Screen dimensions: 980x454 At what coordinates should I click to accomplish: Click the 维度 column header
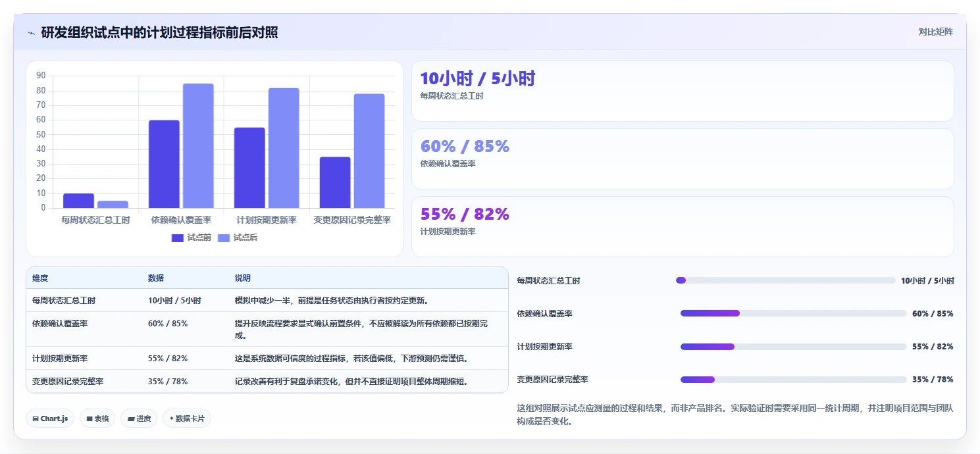click(40, 278)
